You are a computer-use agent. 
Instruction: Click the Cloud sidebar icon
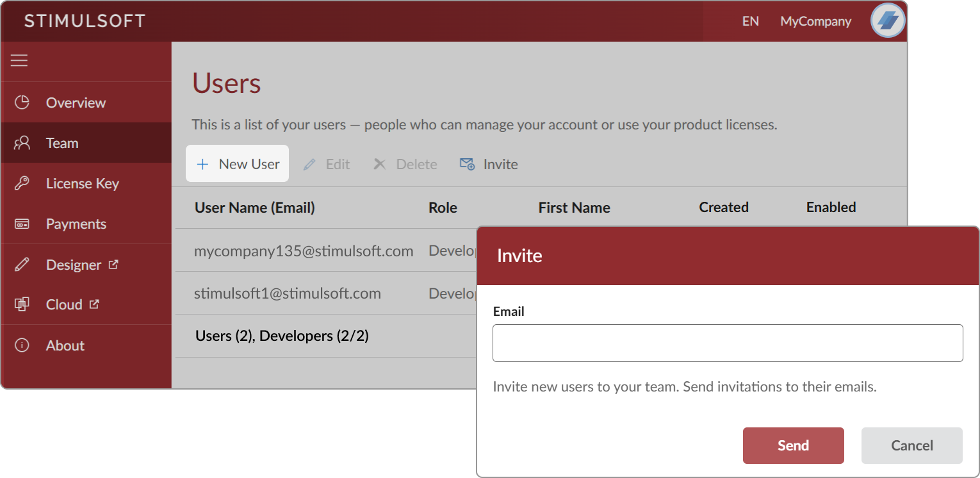coord(22,305)
